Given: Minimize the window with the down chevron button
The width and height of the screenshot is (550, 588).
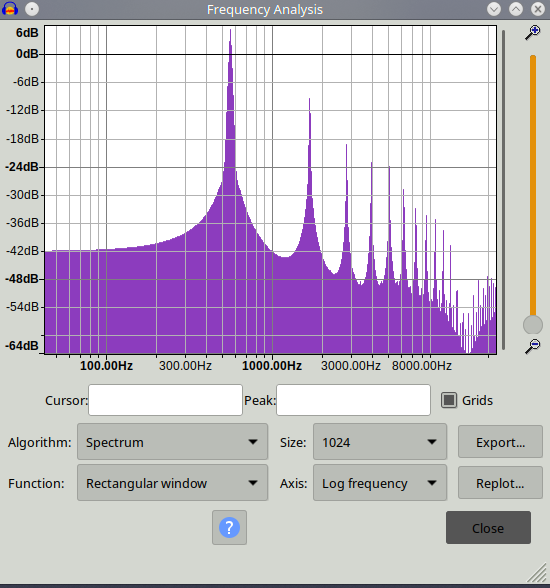Looking at the screenshot, I should [x=494, y=9].
